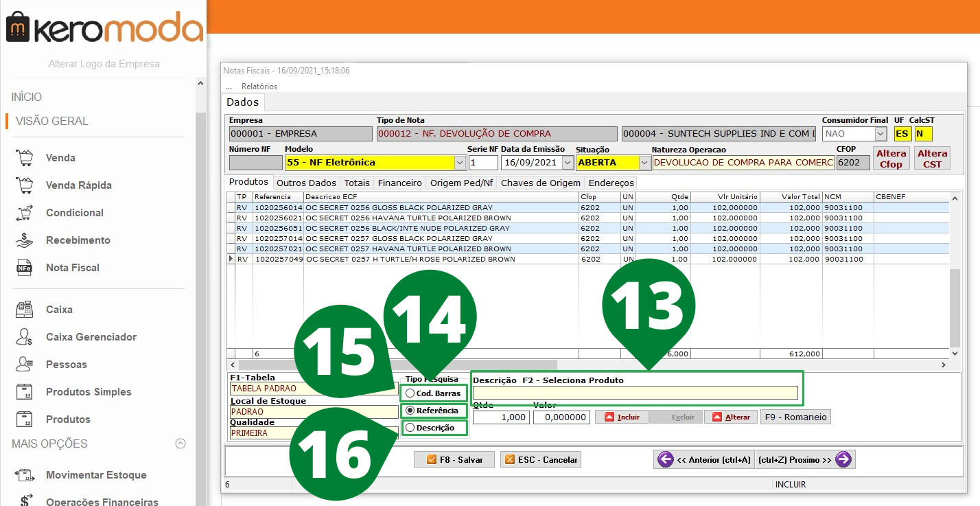Click the Descricao ECF column header
Screen dimensions: 980x506
[x=441, y=197]
